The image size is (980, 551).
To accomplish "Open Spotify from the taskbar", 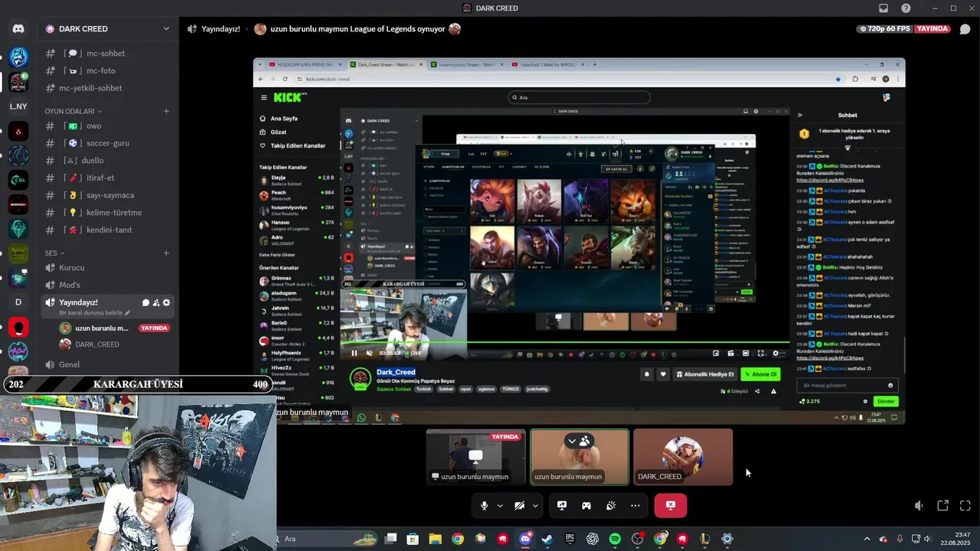I will [615, 539].
